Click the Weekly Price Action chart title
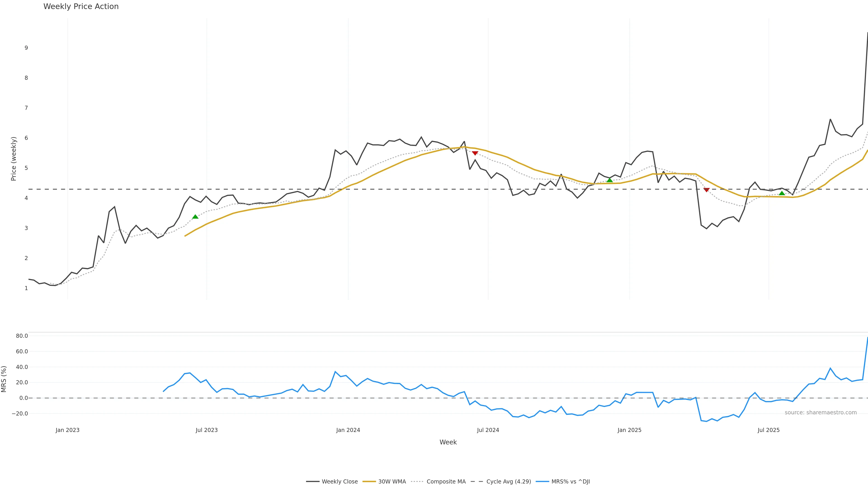868x488 pixels. [81, 6]
